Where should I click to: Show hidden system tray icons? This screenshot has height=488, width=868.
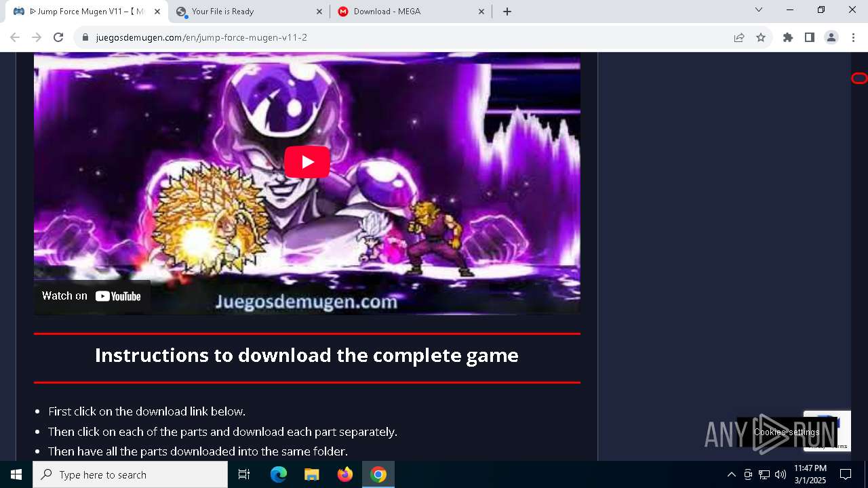coord(731,474)
